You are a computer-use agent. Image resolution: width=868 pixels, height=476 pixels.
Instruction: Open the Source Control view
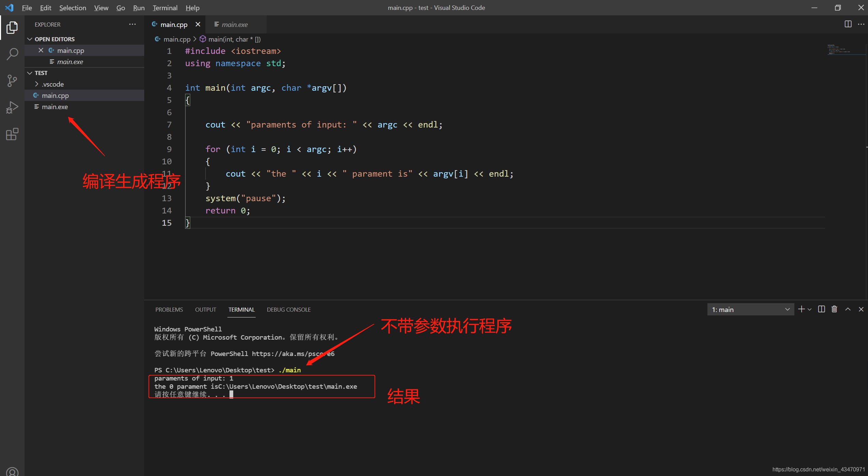pos(12,81)
